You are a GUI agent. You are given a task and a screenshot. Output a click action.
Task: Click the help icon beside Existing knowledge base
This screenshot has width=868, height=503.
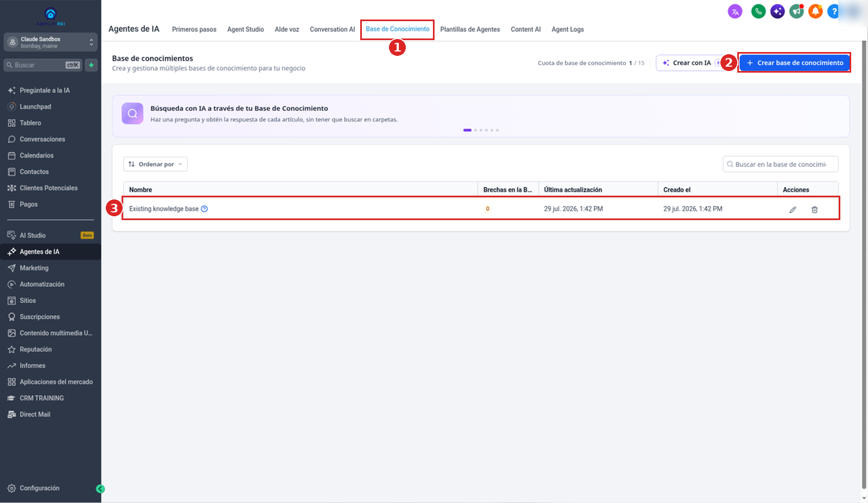(205, 209)
